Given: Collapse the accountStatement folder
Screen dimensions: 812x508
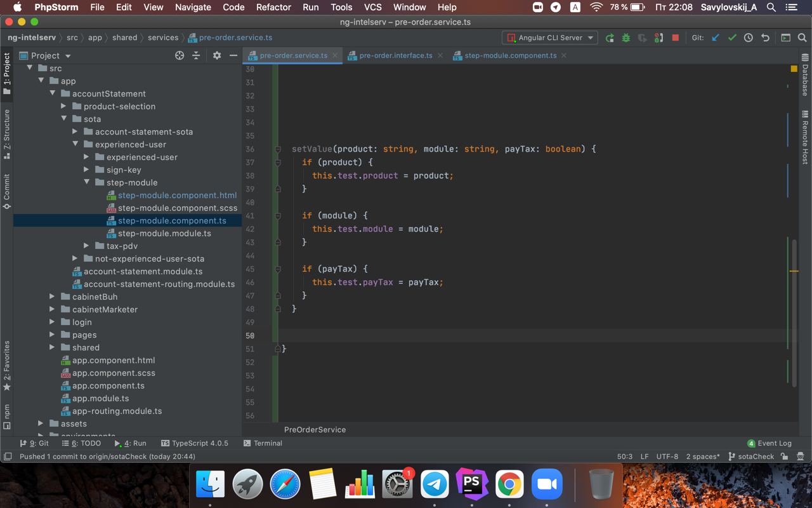Looking at the screenshot, I should 52,93.
